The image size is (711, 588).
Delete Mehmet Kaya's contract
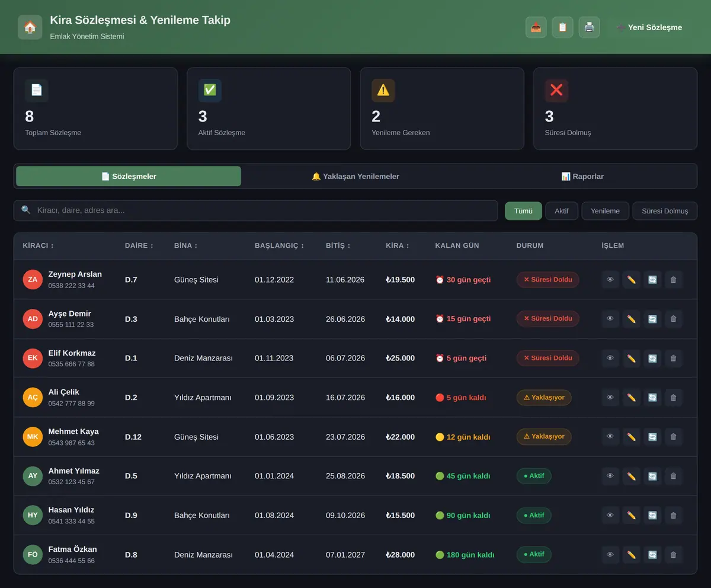(x=674, y=437)
